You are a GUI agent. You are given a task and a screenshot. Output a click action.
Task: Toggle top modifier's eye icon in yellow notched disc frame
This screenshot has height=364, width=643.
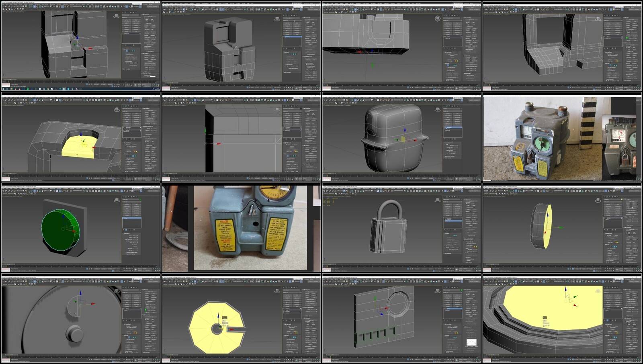click(x=284, y=308)
